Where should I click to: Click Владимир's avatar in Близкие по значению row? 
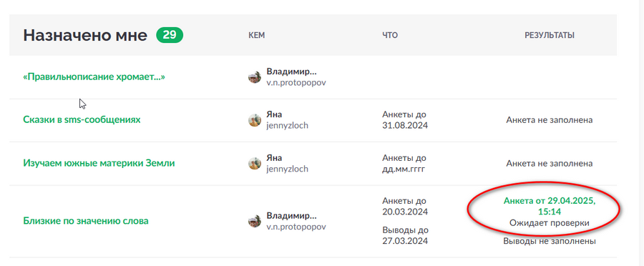click(255, 221)
